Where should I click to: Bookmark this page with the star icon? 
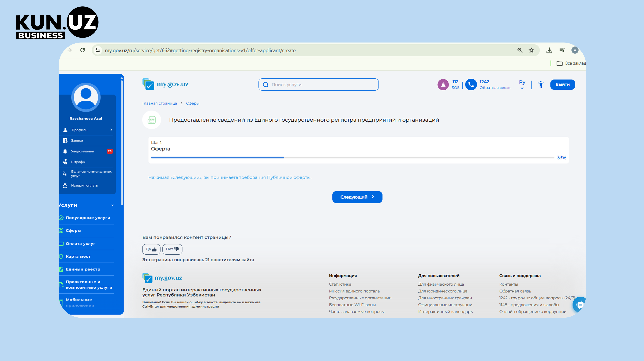pos(531,50)
